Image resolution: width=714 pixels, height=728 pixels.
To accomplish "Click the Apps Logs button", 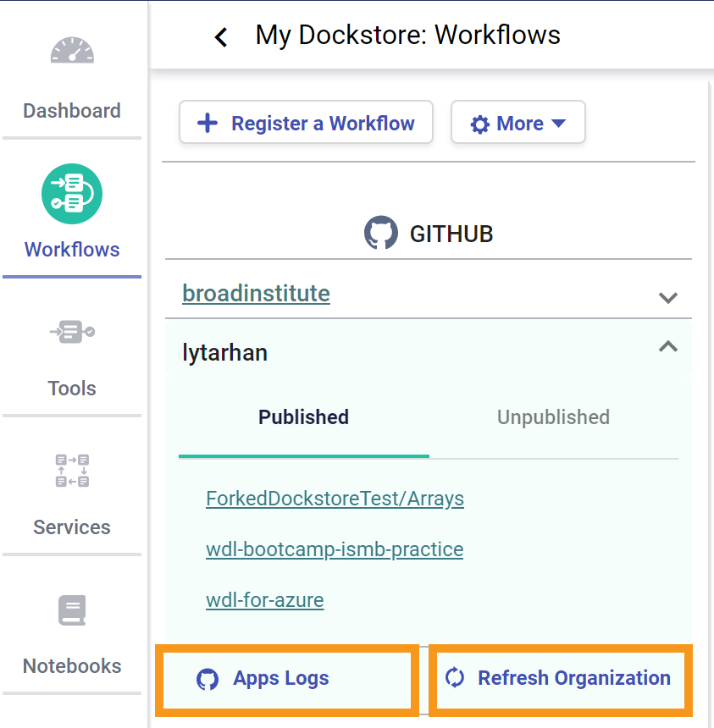I will [286, 678].
